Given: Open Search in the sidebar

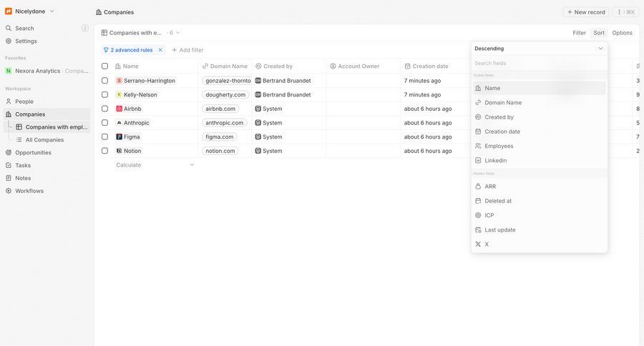Looking at the screenshot, I should click(x=47, y=29).
